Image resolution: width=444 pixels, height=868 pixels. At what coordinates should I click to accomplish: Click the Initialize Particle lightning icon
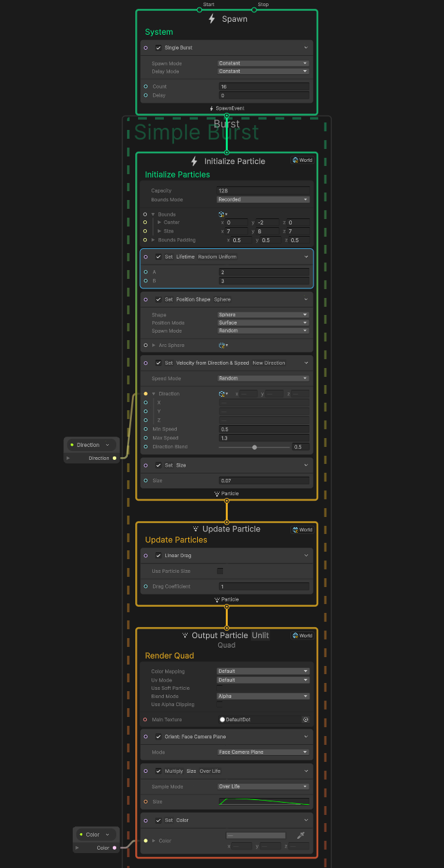(194, 161)
